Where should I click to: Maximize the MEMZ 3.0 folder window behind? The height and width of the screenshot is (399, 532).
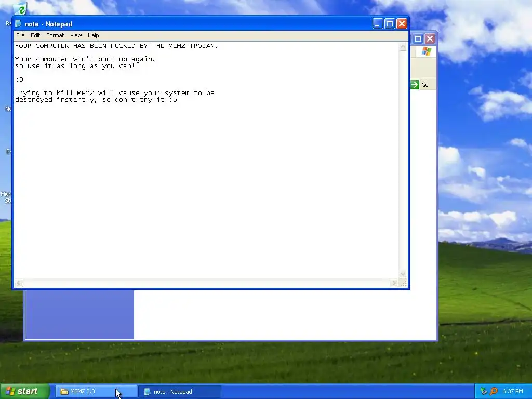(418, 38)
